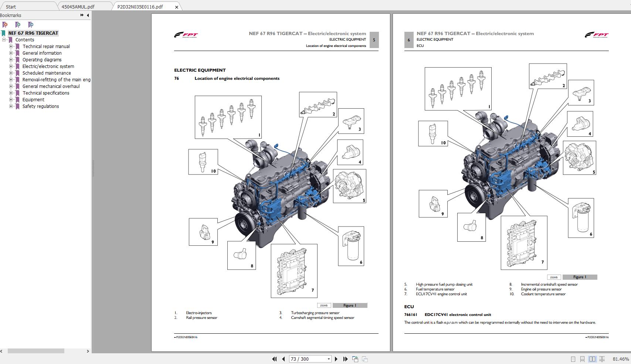Go to the previous page
The height and width of the screenshot is (364, 631).
[x=284, y=359]
